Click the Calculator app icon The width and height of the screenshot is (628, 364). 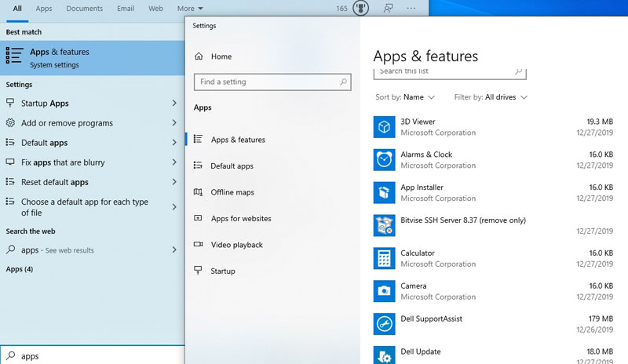384,258
